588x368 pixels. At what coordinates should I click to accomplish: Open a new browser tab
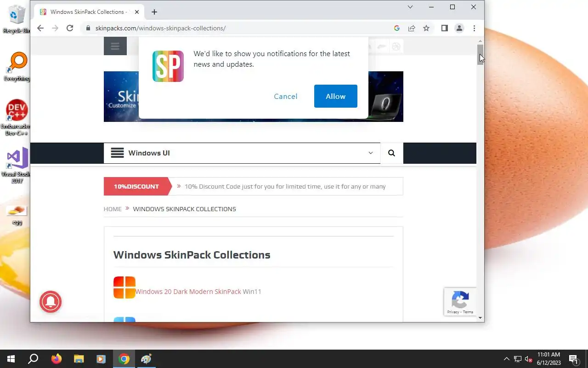(154, 12)
